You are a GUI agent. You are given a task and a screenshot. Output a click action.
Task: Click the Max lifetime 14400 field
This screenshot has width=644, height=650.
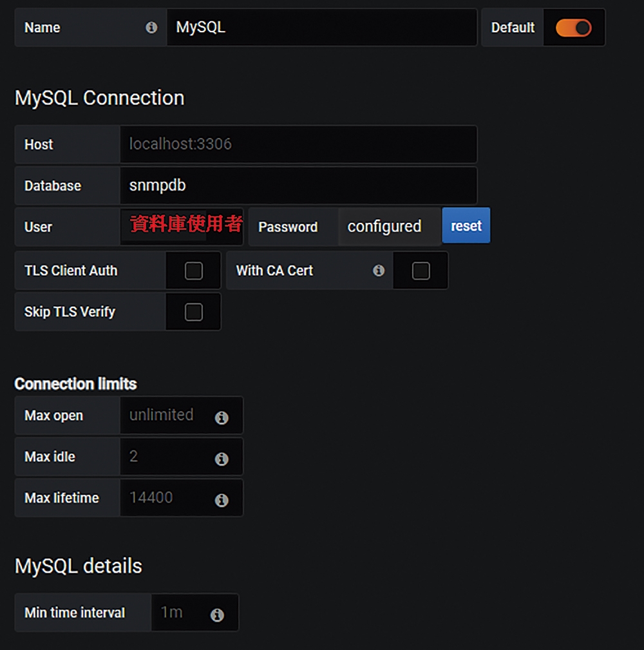click(x=182, y=497)
